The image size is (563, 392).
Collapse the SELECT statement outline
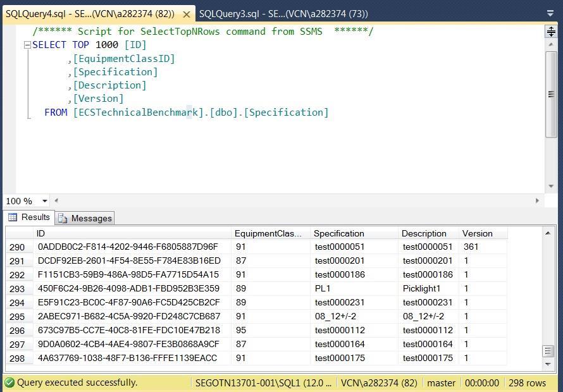(x=27, y=46)
